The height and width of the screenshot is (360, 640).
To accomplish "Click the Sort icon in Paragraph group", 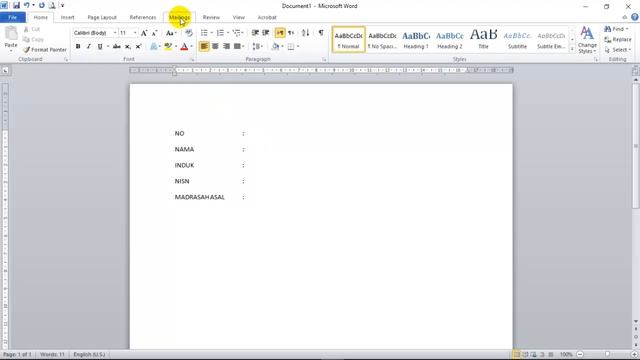I will pyautogui.click(x=305, y=33).
